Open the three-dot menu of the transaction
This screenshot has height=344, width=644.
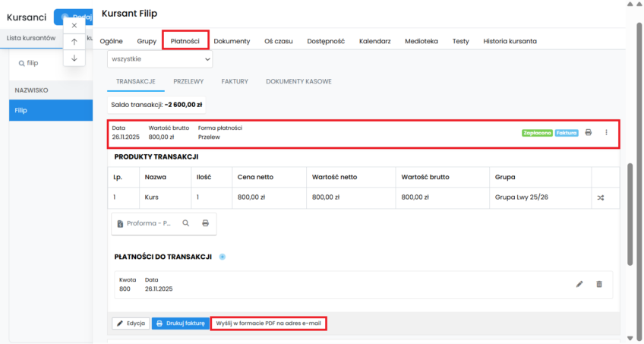tap(606, 132)
